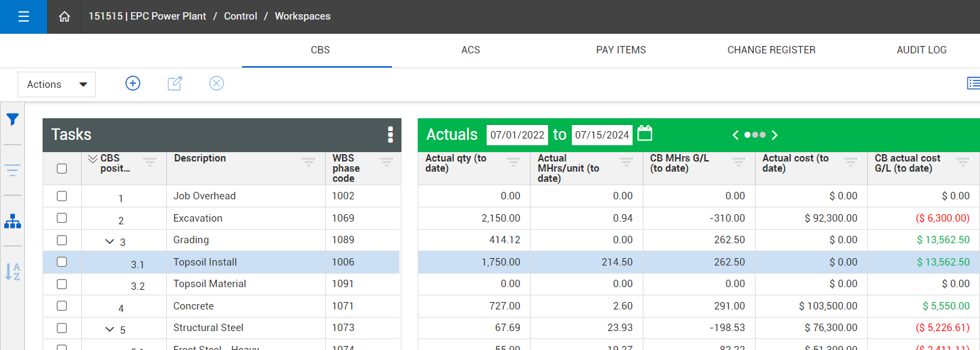Screen dimensions: 980x350
Task: Click the delete circle-x icon in toolbar
Action: pos(216,83)
